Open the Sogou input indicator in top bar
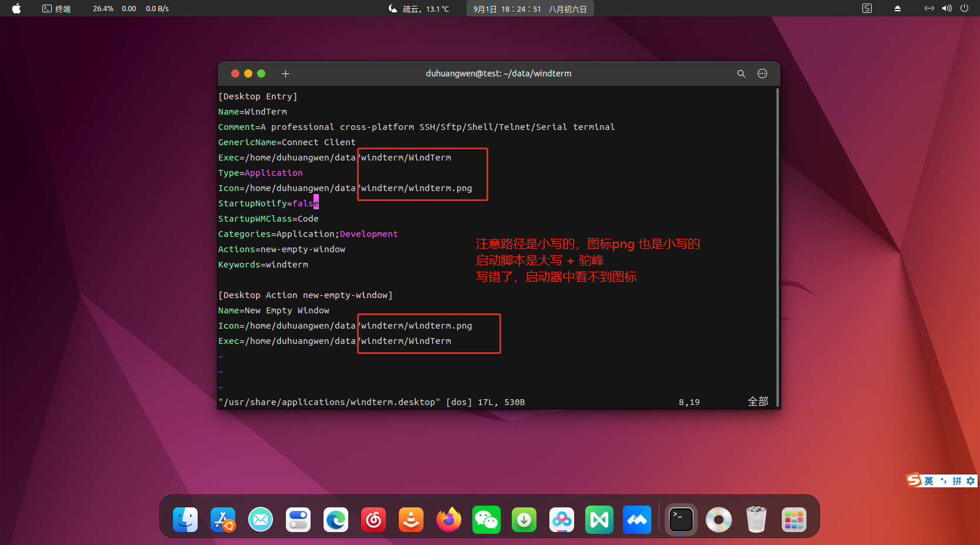 tap(867, 8)
